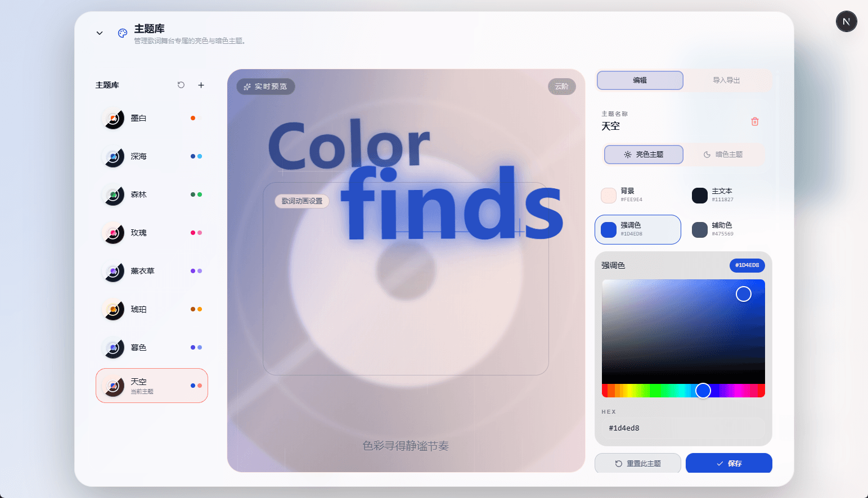Screen dimensions: 868x498
Task: Collapse the 主题库 panel chevron
Action: pos(100,33)
